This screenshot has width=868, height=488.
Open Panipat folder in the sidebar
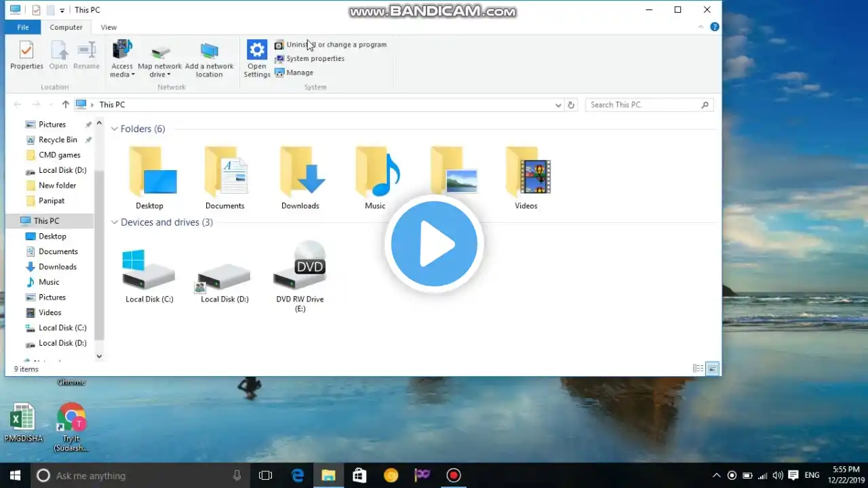point(52,201)
